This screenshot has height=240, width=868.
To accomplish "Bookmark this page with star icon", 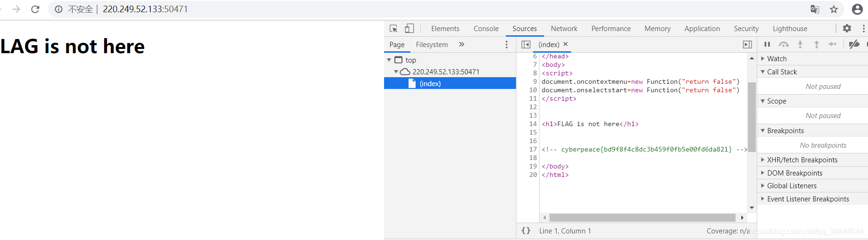I will [x=834, y=9].
